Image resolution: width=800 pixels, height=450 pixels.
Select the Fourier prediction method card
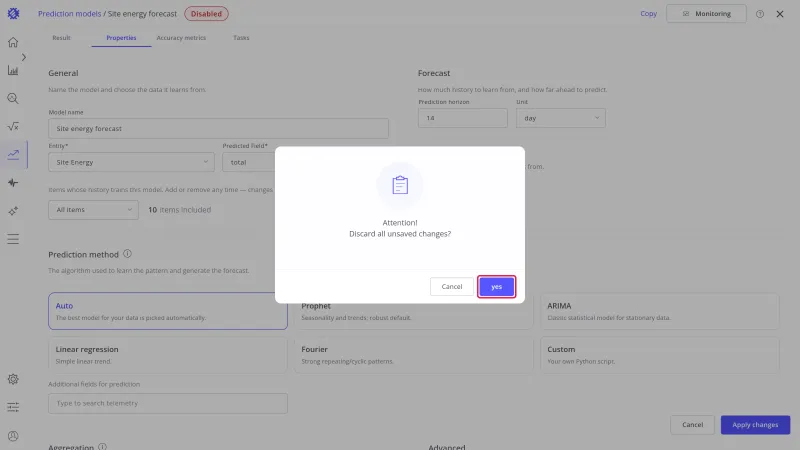(x=414, y=355)
